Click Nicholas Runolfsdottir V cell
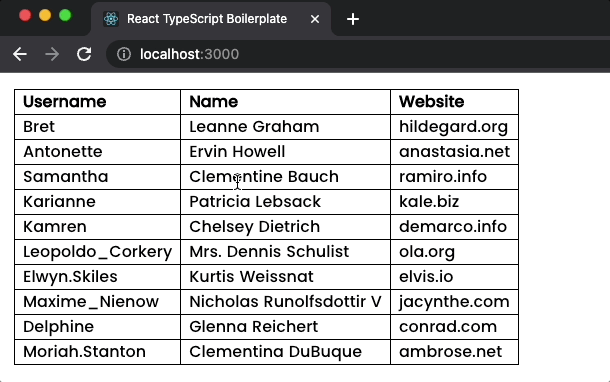Viewport: 610px width, 382px height. pos(285,302)
